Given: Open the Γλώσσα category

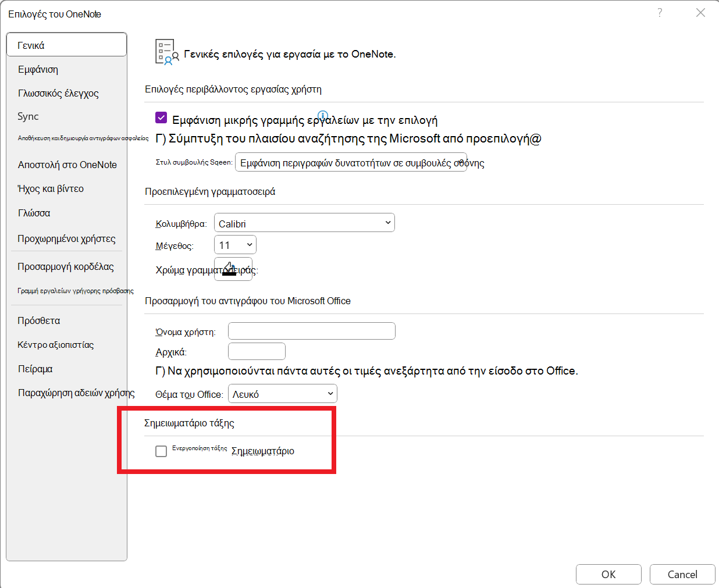Looking at the screenshot, I should (x=34, y=213).
